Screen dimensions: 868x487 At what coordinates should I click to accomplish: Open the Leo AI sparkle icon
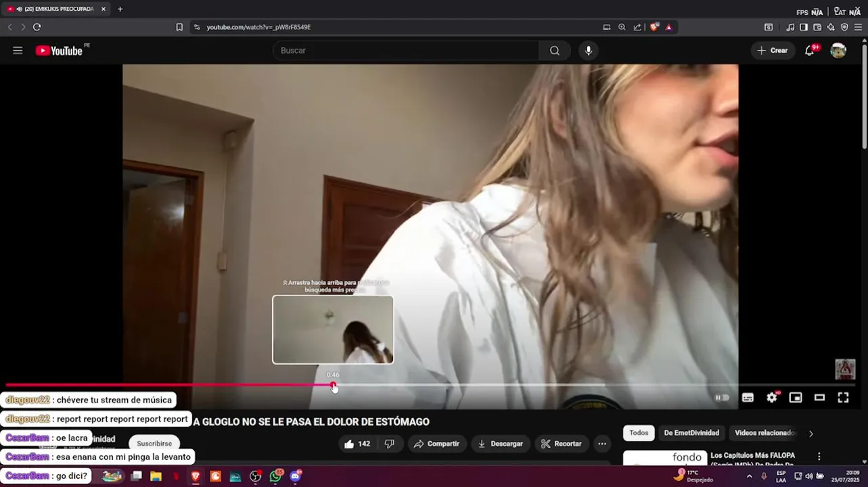tap(831, 27)
